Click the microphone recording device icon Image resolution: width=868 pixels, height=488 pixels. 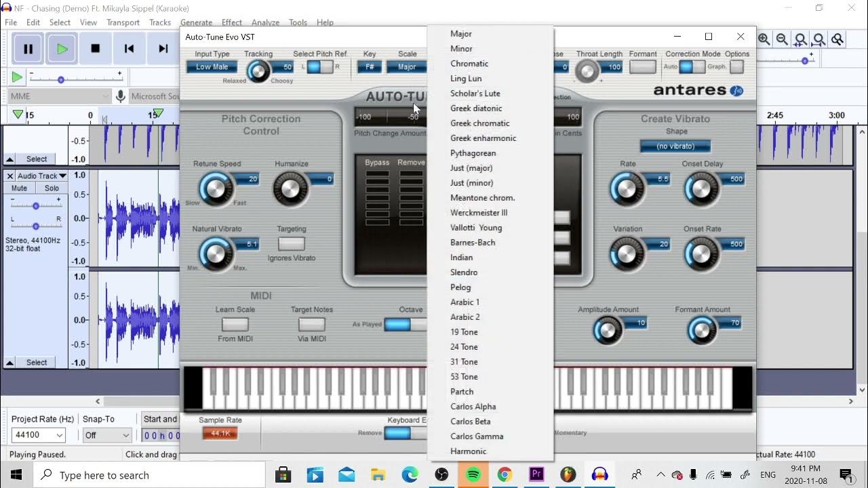(x=121, y=96)
